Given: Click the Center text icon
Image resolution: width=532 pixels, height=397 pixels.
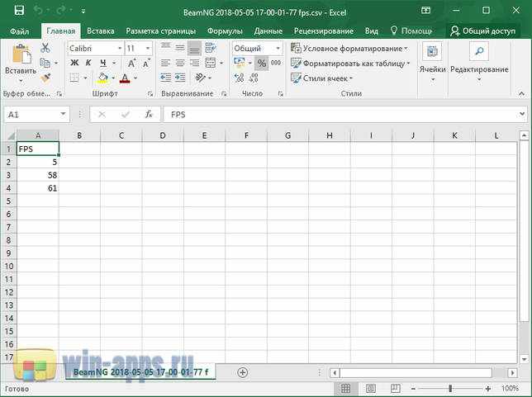Looking at the screenshot, I should pyautogui.click(x=180, y=63).
